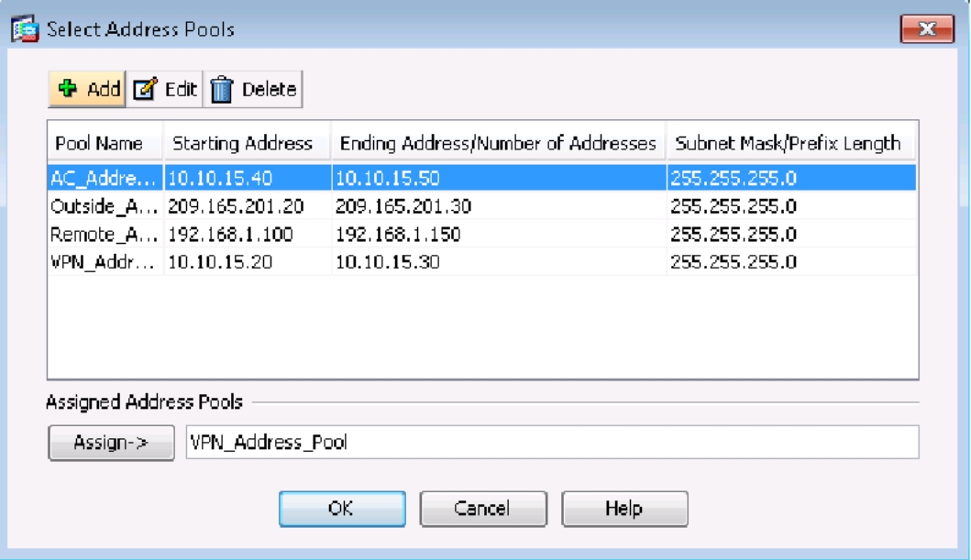Select the Outside pool row 209.165.201.20
This screenshot has width=971, height=560.
click(x=235, y=206)
